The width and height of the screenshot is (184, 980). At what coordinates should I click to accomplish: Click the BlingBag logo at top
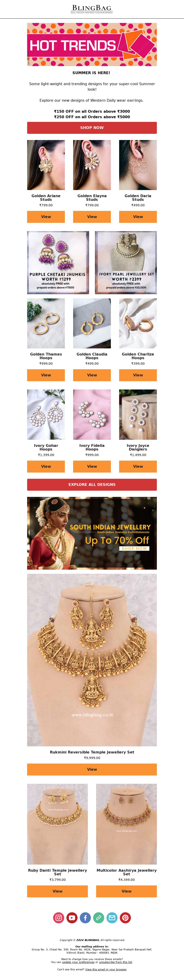click(x=92, y=9)
